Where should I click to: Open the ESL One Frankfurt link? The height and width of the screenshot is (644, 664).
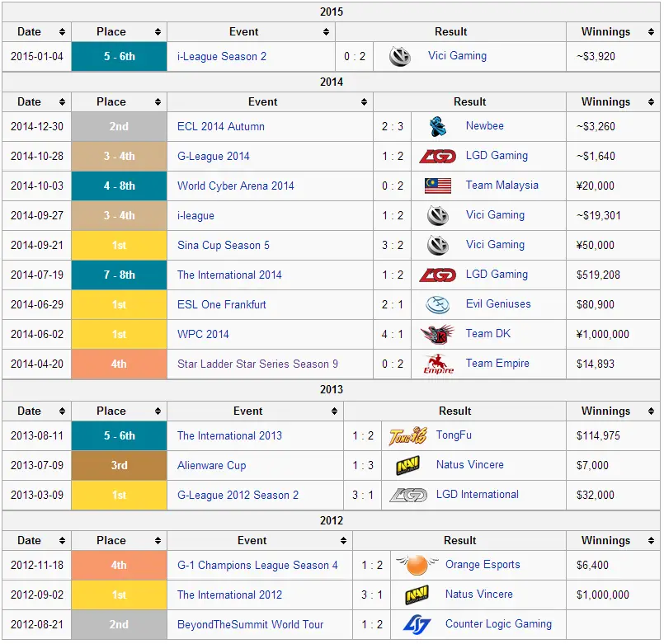click(x=222, y=304)
